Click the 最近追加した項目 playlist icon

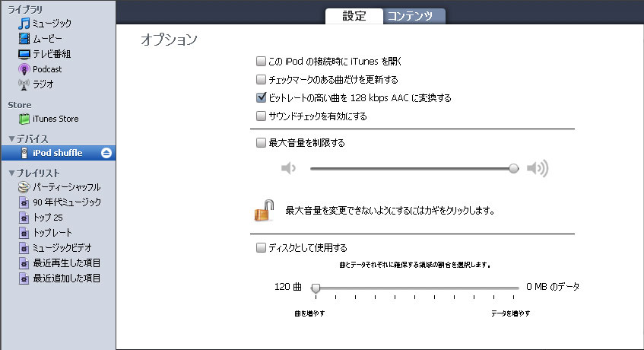pos(24,278)
